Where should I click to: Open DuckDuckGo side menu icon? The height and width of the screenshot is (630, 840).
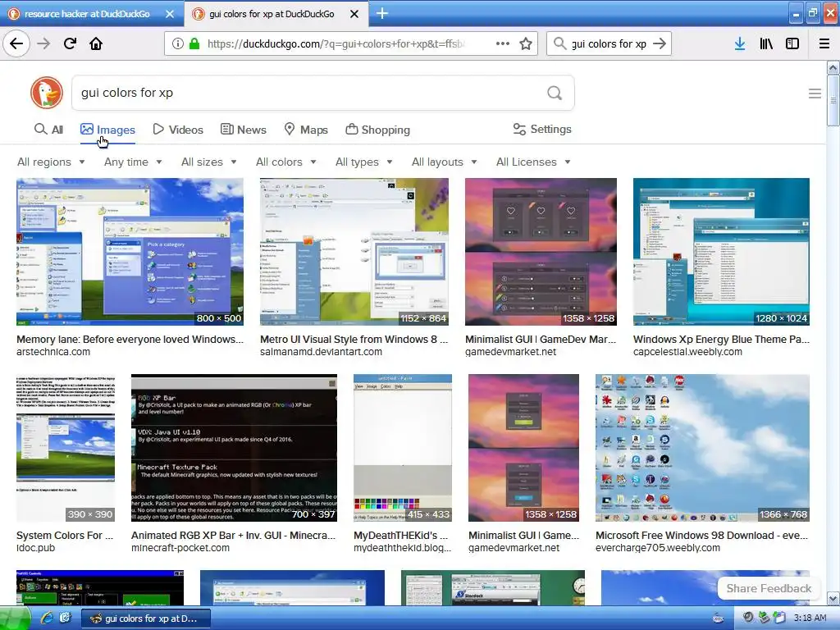815,94
